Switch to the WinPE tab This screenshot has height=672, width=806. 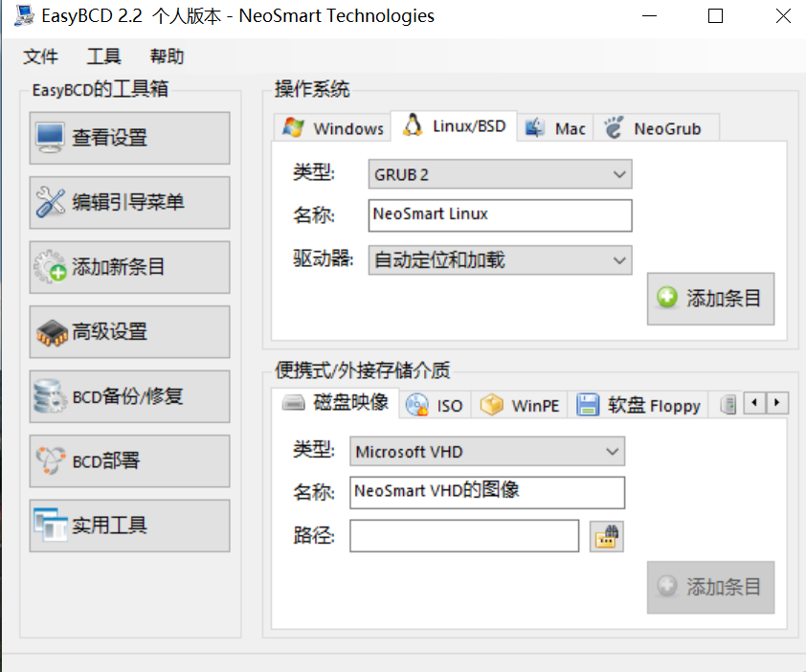[519, 406]
